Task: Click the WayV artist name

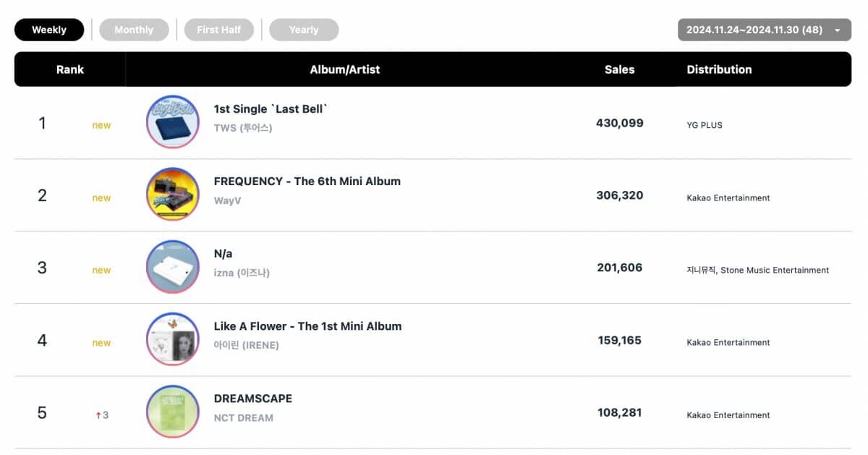Action: (227, 200)
